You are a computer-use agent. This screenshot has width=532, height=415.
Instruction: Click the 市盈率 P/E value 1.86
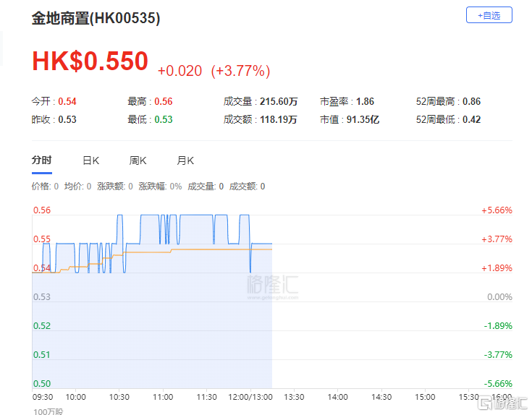[365, 101]
